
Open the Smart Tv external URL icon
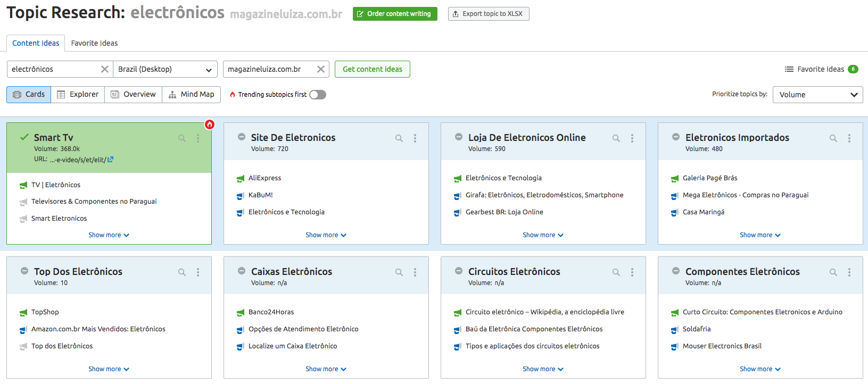(x=110, y=160)
